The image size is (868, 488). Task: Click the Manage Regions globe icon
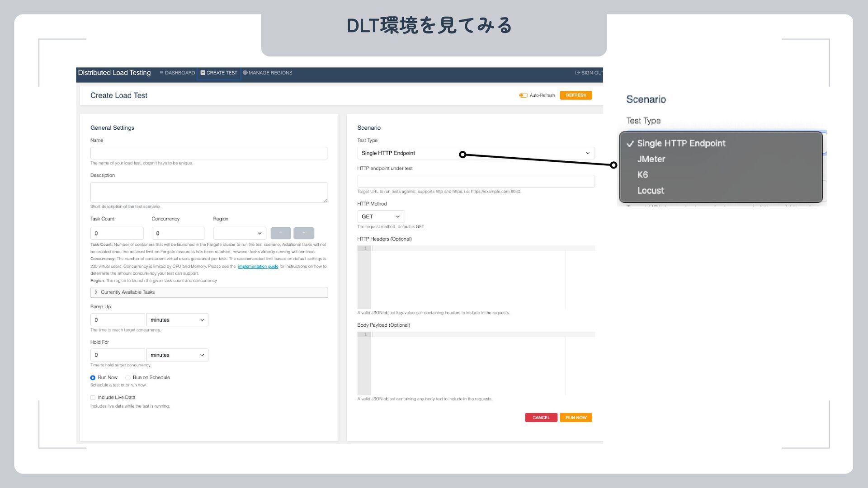[245, 73]
